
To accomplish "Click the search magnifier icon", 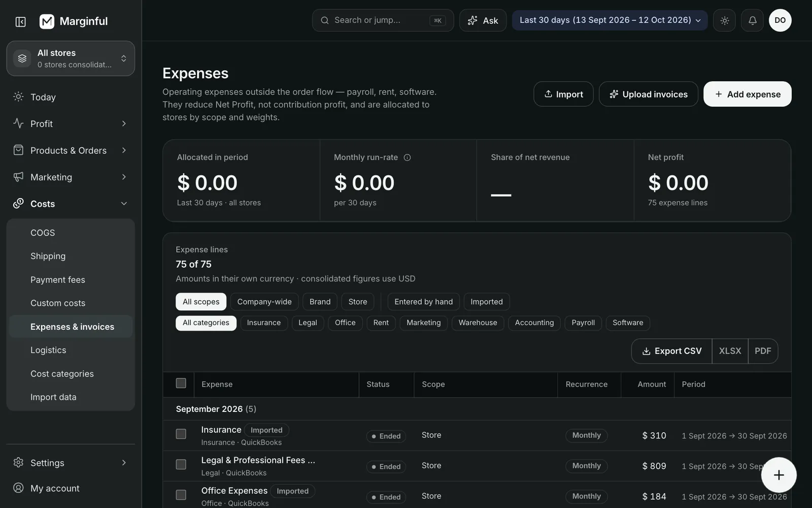I will 325,20.
